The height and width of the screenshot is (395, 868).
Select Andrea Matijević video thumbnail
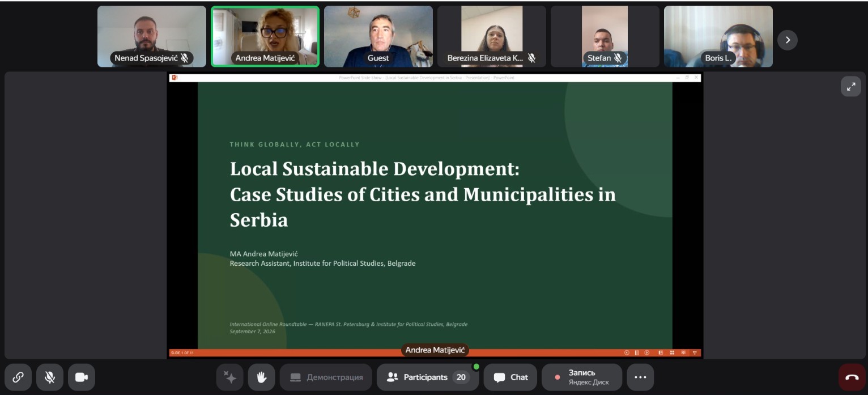(x=265, y=36)
